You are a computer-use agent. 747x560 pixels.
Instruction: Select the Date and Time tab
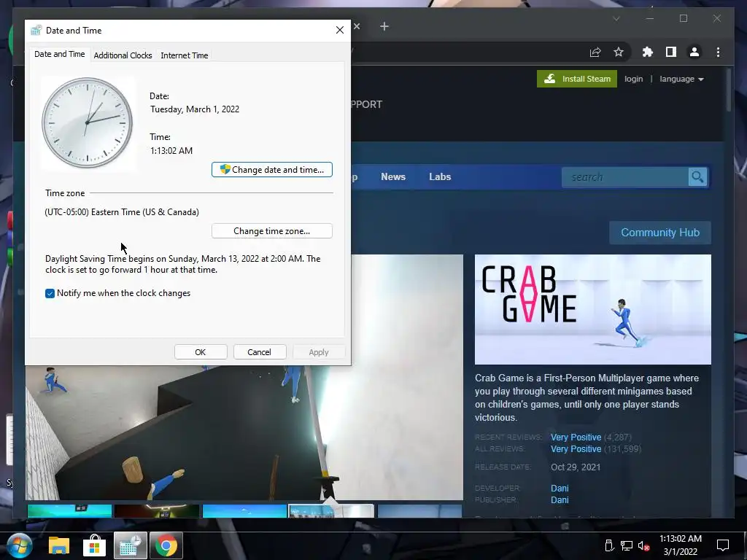tap(60, 54)
